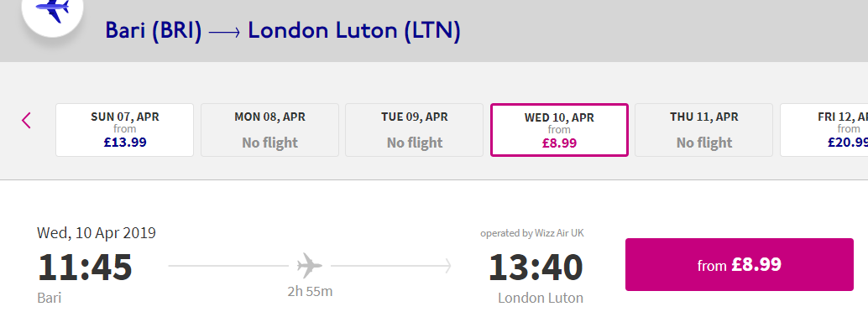Click the arrowhead at the flight path's end
This screenshot has height=317, width=868.
447,266
